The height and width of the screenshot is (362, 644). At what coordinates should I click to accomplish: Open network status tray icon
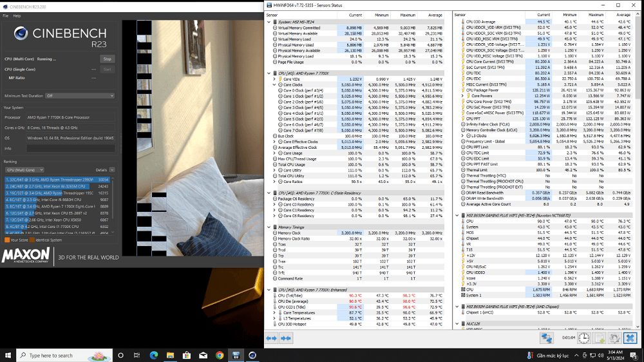pos(592,356)
